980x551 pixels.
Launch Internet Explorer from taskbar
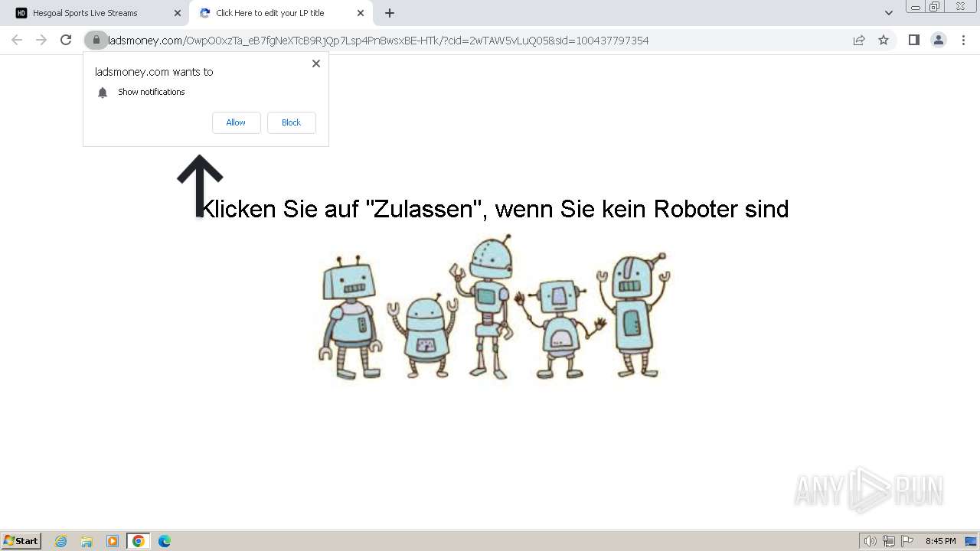61,541
